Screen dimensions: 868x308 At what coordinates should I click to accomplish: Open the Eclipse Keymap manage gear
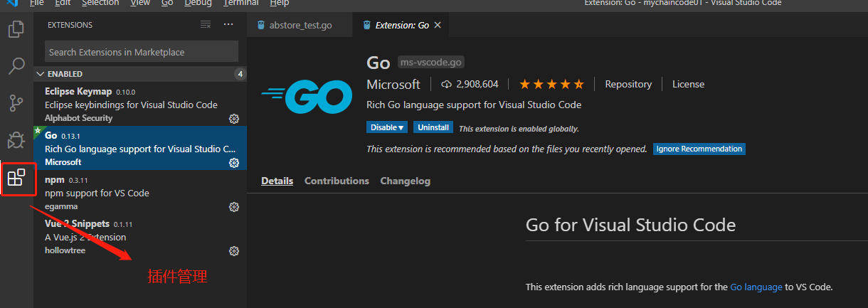coord(233,119)
